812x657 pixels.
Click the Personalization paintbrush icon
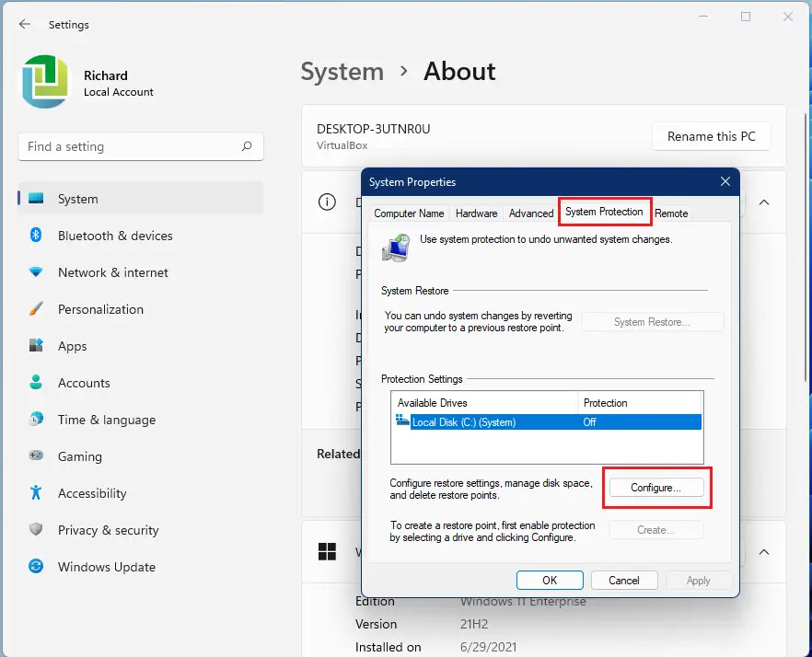point(36,308)
